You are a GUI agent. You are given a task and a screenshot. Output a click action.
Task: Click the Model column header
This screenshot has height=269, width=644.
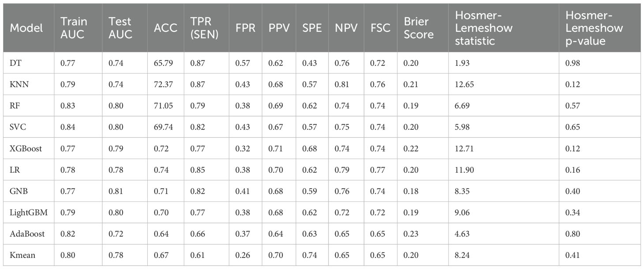26,28
